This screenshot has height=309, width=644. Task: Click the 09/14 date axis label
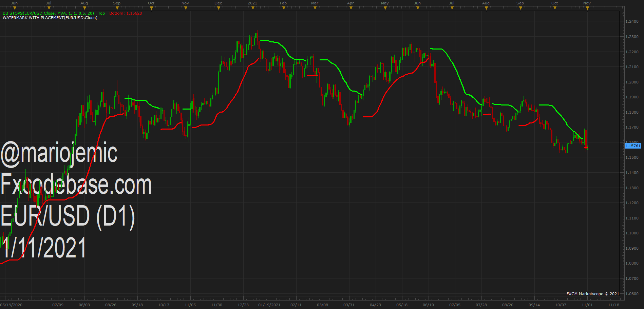534,305
